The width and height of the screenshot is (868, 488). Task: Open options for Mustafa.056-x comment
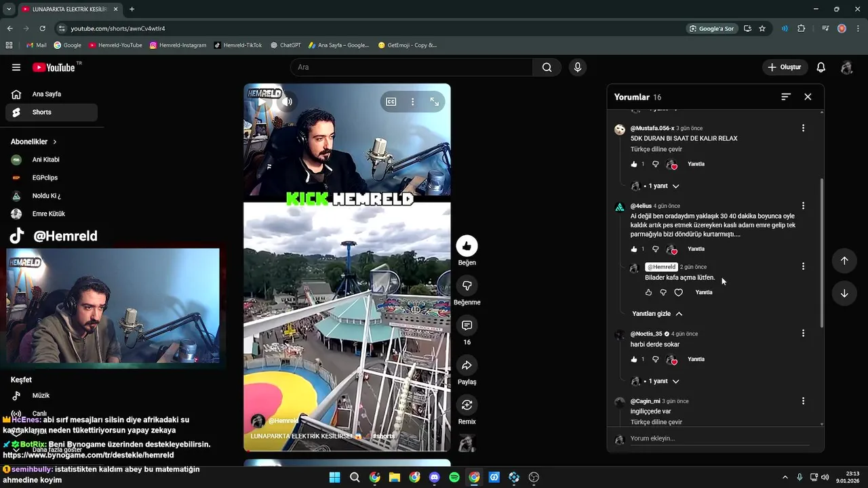coord(803,128)
